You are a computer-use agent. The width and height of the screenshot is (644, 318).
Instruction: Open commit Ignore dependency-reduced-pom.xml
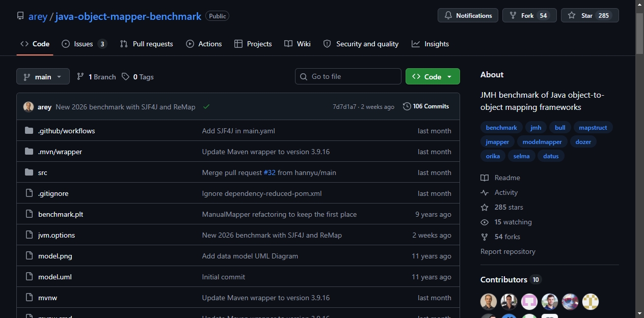pos(262,193)
